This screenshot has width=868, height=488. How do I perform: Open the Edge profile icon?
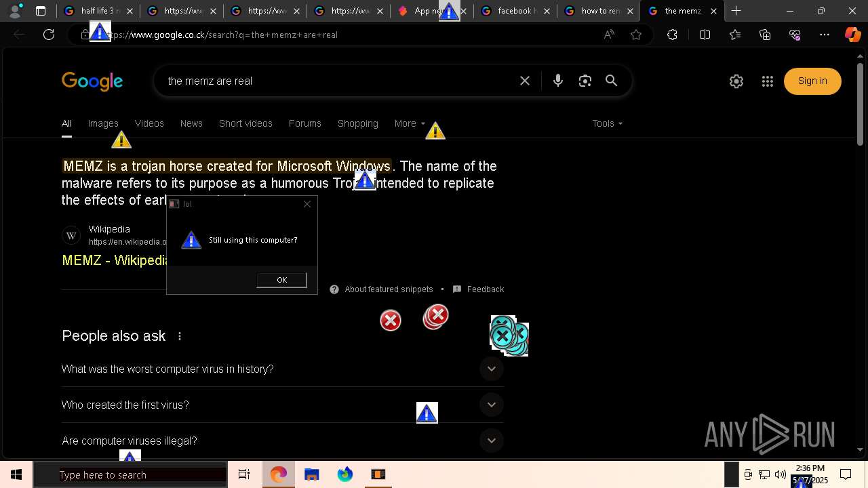[15, 11]
